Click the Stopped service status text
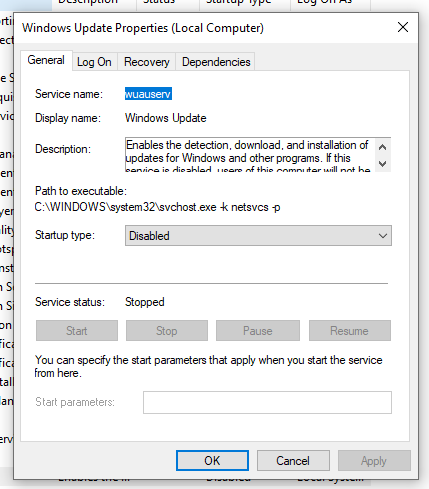 click(145, 302)
